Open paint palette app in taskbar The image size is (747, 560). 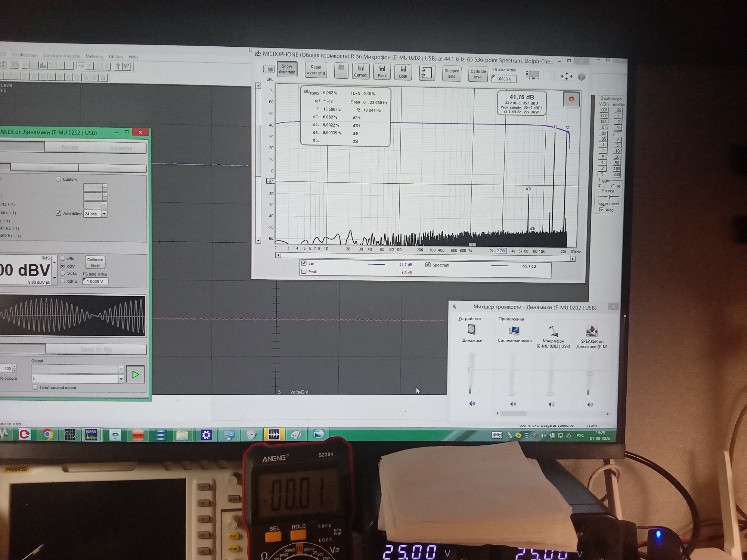[296, 435]
